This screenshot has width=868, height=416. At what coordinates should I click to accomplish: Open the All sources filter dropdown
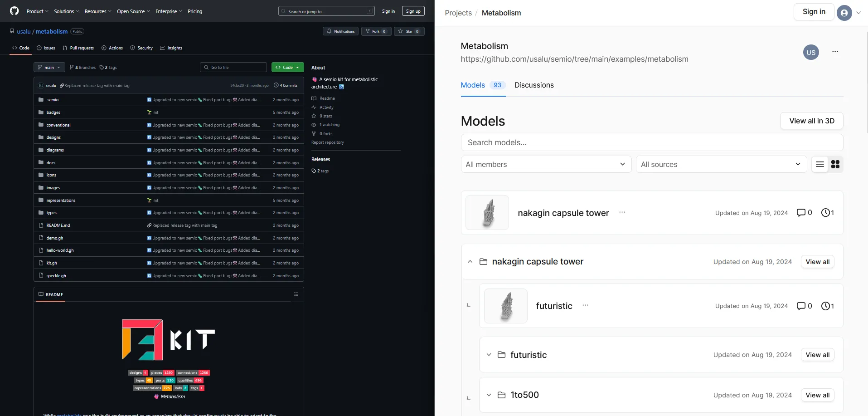721,164
